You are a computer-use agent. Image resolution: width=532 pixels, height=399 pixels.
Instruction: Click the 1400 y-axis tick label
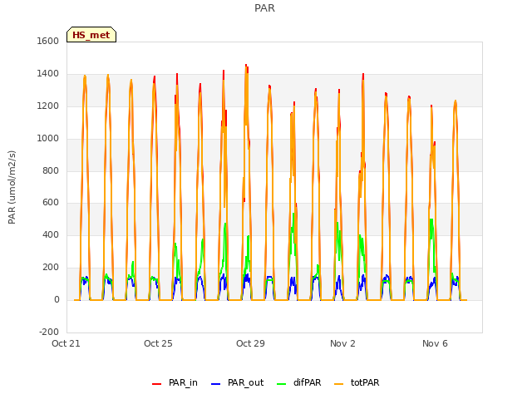click(x=48, y=74)
